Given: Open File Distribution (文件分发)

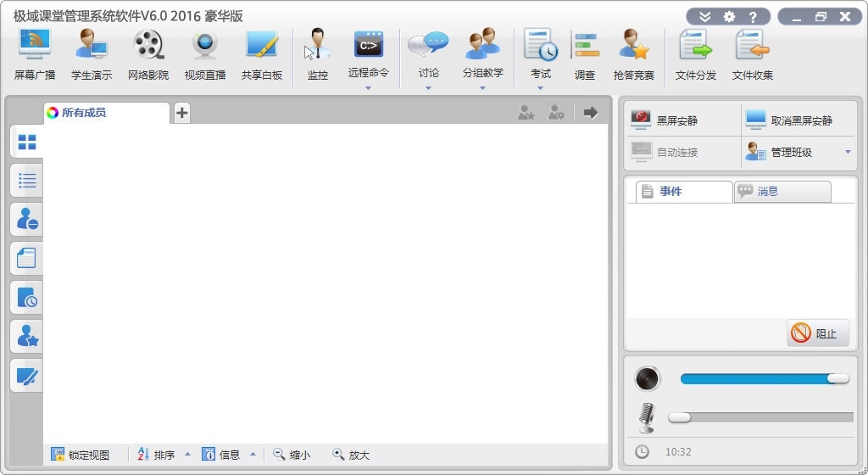Looking at the screenshot, I should [x=696, y=55].
